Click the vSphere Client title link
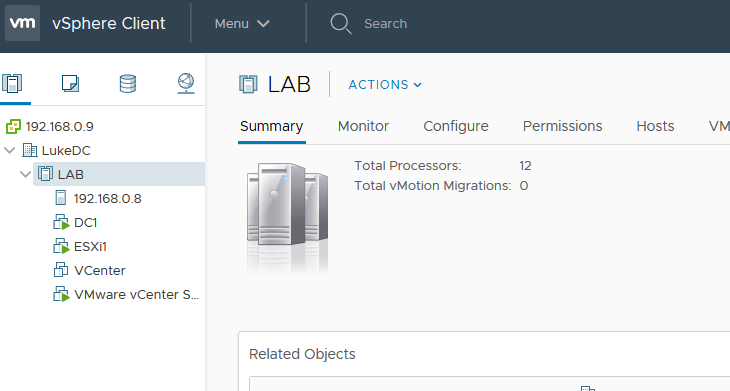Viewport: 730px width, 391px height. pyautogui.click(x=108, y=23)
